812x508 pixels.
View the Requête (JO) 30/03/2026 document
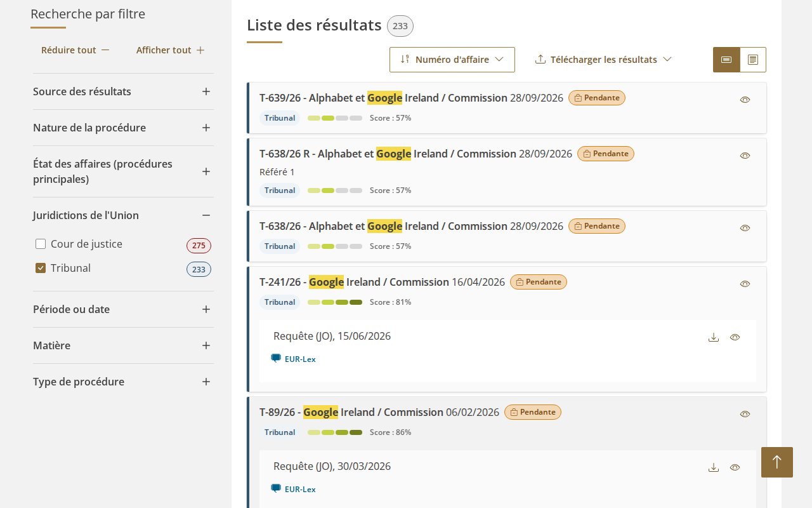coord(735,467)
